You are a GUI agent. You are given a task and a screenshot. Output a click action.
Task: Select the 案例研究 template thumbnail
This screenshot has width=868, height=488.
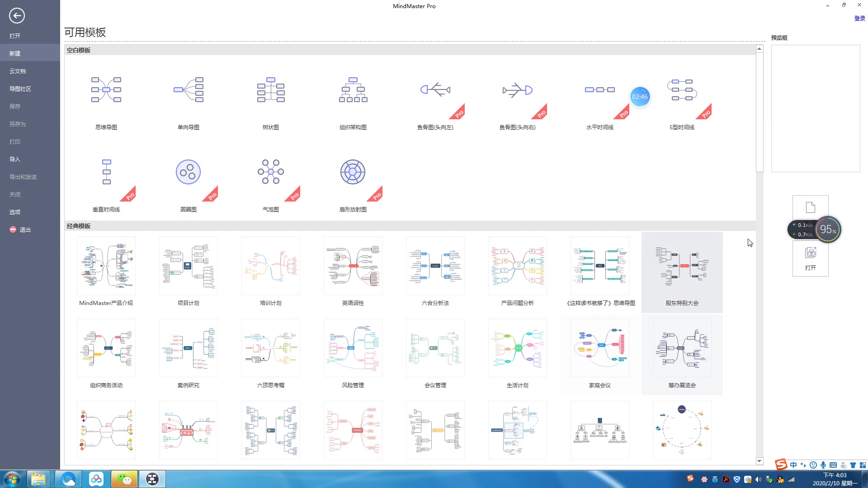click(x=189, y=348)
